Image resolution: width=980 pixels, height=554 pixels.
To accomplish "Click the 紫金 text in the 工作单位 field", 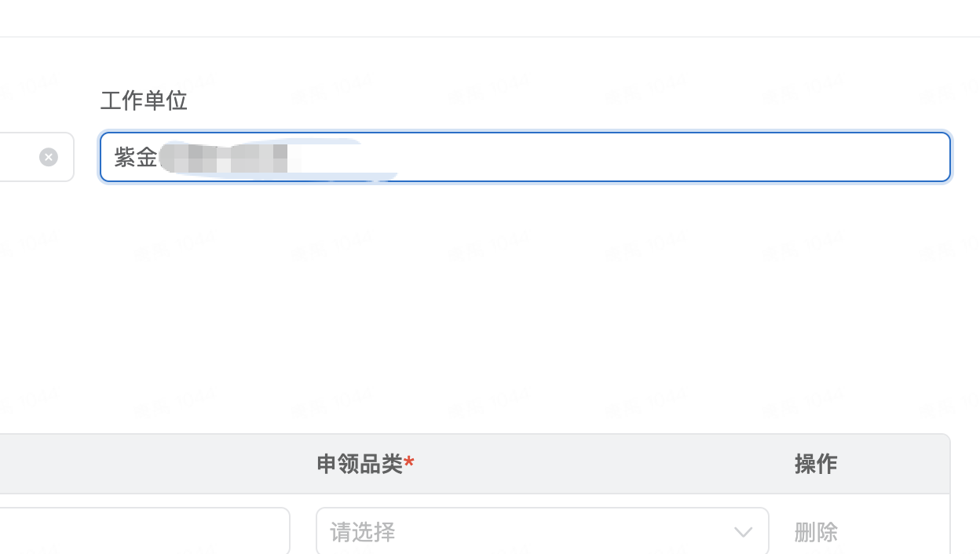I will click(x=136, y=157).
